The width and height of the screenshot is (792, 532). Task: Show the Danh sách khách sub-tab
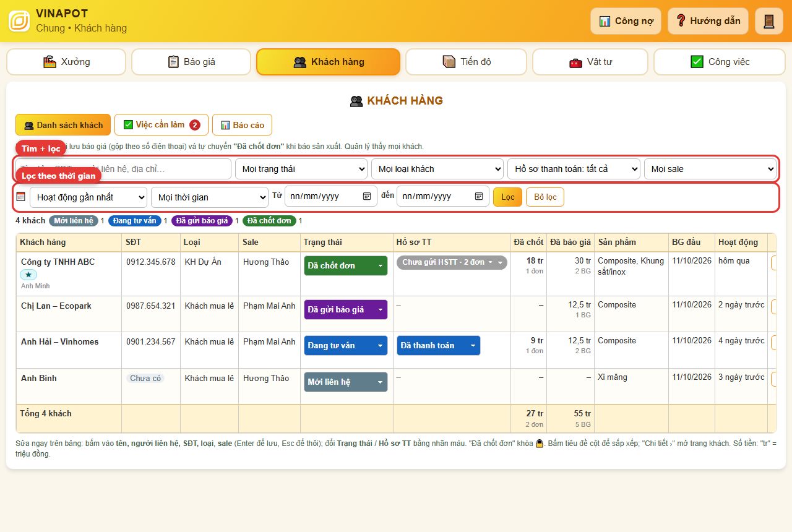[x=63, y=125]
